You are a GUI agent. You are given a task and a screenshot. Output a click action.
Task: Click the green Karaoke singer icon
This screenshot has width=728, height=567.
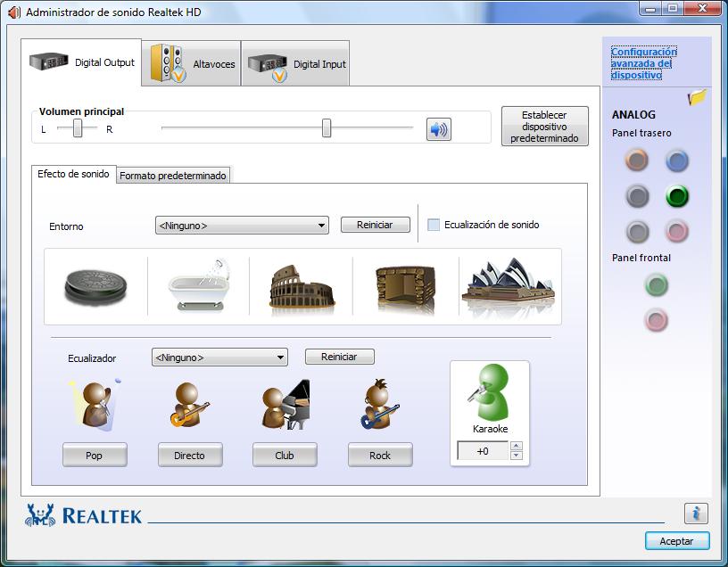point(489,392)
